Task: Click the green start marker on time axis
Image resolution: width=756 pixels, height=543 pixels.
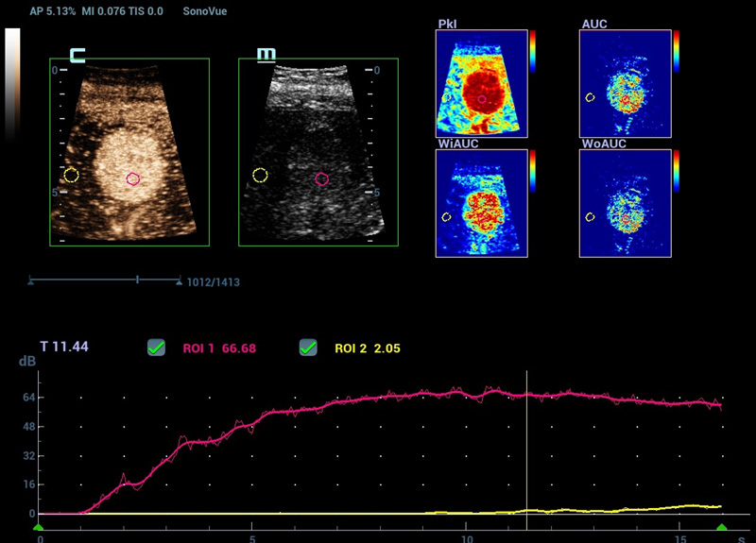Action: point(39,529)
